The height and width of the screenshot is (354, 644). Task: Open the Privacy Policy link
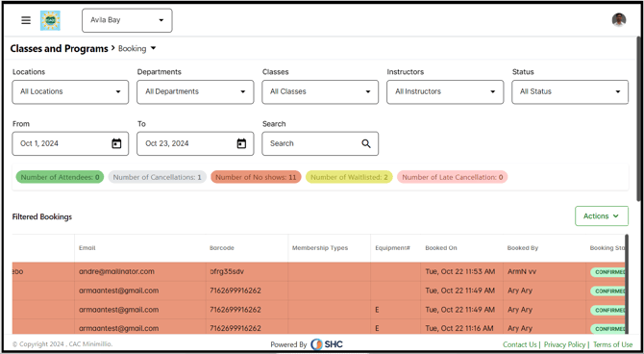tap(564, 344)
